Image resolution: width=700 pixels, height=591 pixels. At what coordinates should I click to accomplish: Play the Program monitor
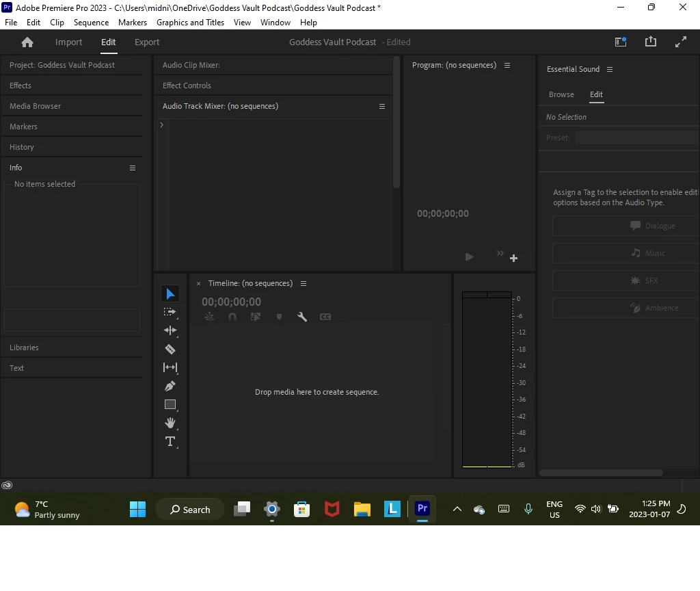[x=469, y=257]
